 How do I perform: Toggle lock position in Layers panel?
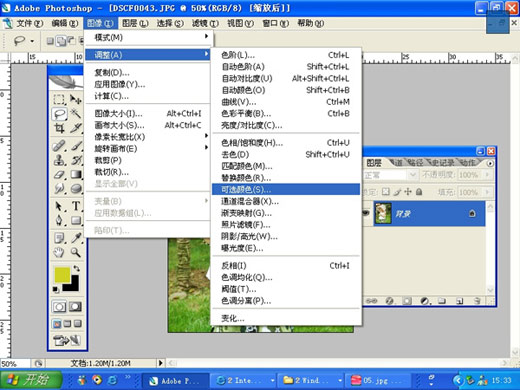pyautogui.click(x=408, y=192)
